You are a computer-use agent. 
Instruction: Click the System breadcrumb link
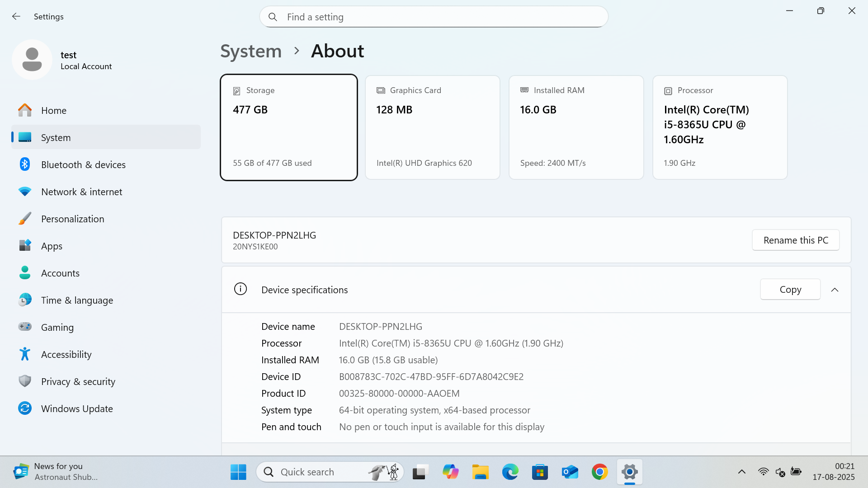[x=251, y=51]
